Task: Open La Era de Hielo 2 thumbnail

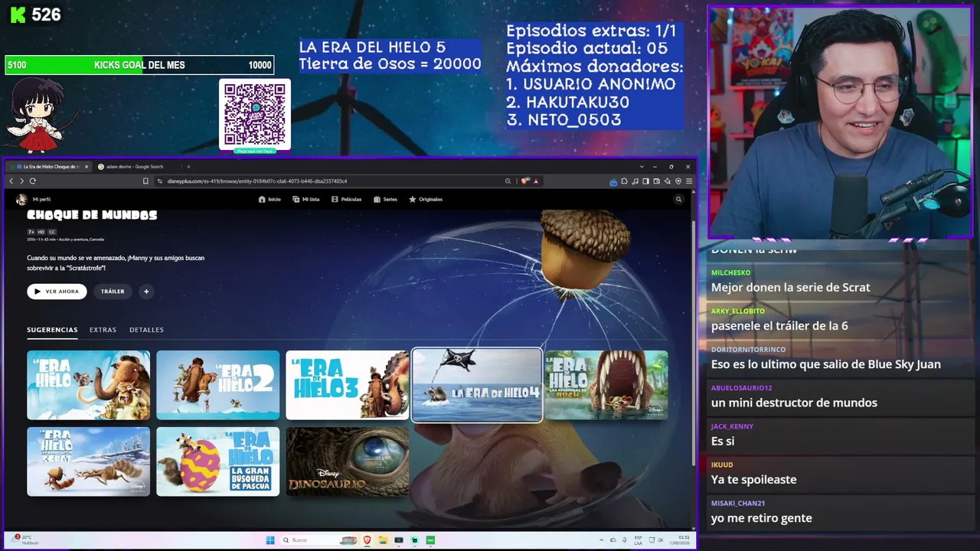Action: (x=218, y=385)
